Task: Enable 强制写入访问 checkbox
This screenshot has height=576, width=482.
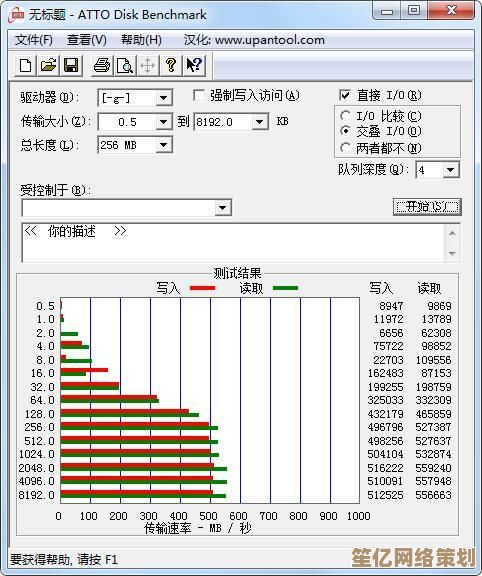Action: point(199,96)
